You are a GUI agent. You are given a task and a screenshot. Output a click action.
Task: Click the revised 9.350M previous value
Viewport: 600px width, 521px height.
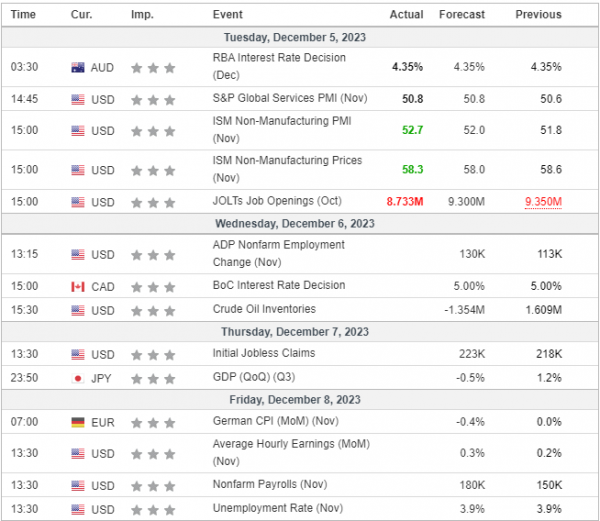[543, 201]
